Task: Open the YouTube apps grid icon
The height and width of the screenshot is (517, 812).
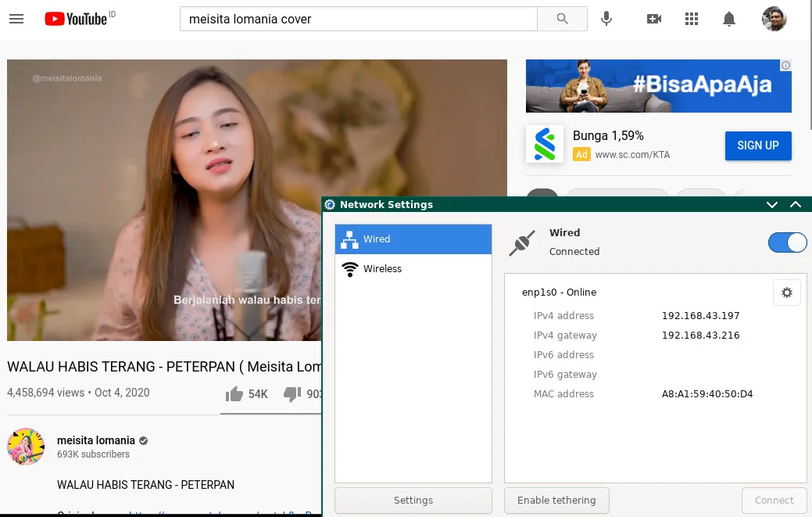Action: [692, 20]
